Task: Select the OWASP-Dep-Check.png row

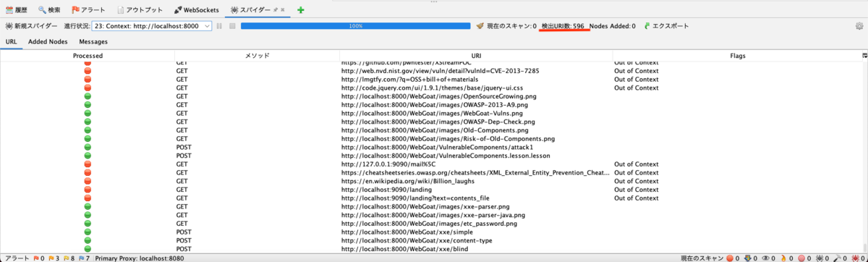Action: tap(438, 122)
